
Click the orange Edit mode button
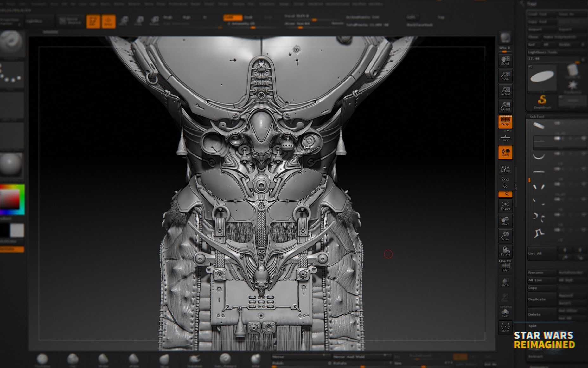click(x=93, y=21)
